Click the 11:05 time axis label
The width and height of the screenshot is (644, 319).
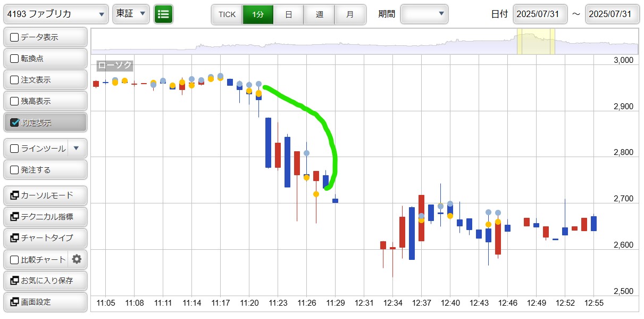tap(106, 302)
